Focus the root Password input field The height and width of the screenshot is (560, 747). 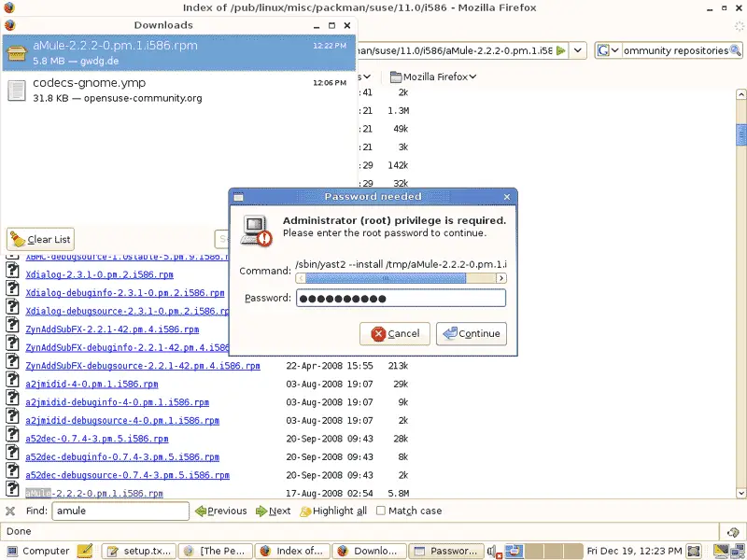pyautogui.click(x=401, y=299)
